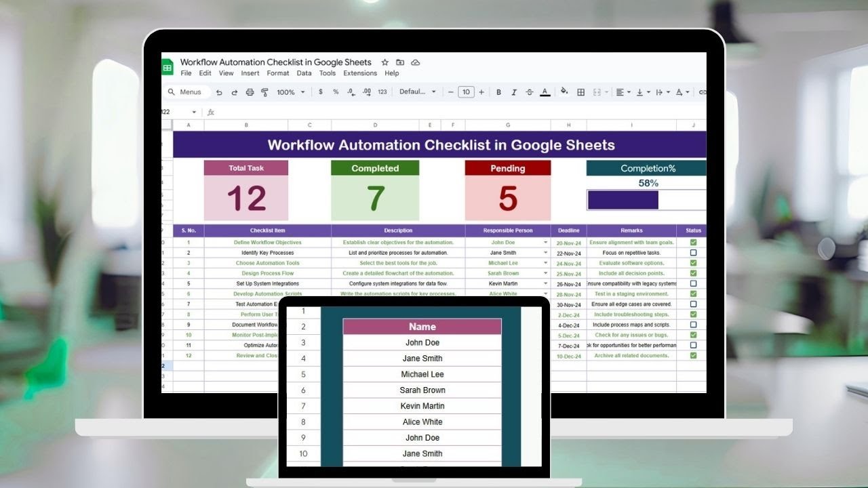Viewport: 868px width, 488px height.
Task: Click the font size field showing 10
Action: (466, 92)
